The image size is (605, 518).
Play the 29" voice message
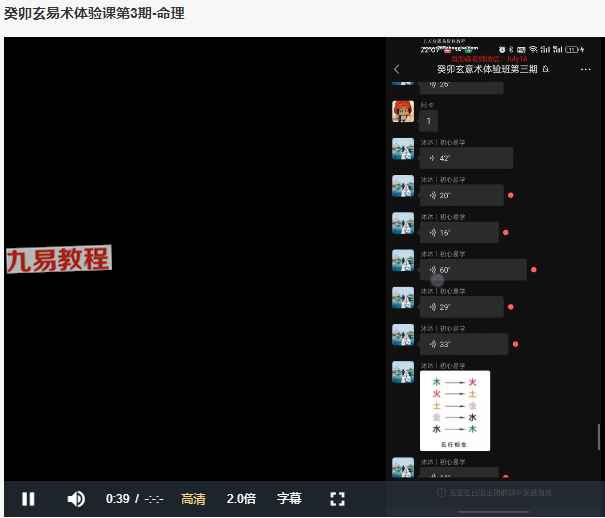coord(462,307)
